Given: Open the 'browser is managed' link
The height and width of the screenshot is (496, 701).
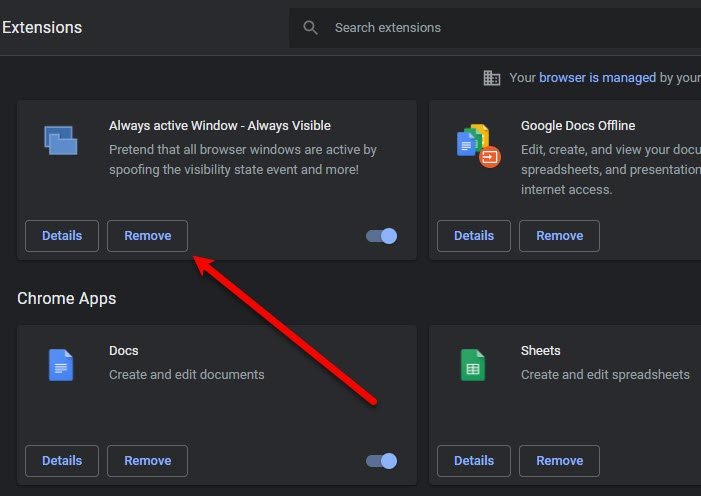Looking at the screenshot, I should [x=597, y=78].
